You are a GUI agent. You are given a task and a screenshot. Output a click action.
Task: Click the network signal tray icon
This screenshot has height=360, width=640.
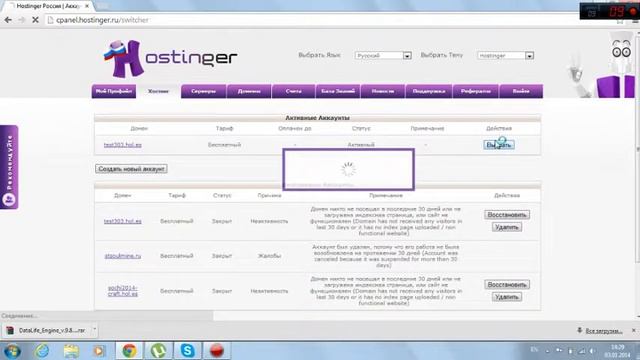[x=582, y=351]
